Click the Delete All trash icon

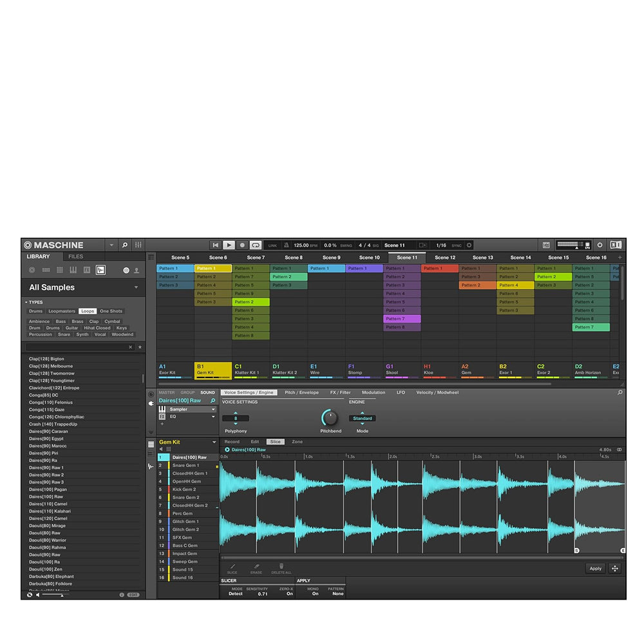click(x=281, y=567)
